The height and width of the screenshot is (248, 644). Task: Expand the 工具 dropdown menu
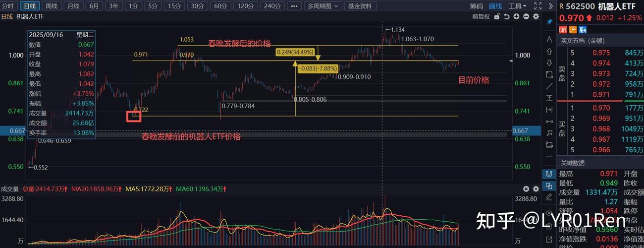[518, 6]
